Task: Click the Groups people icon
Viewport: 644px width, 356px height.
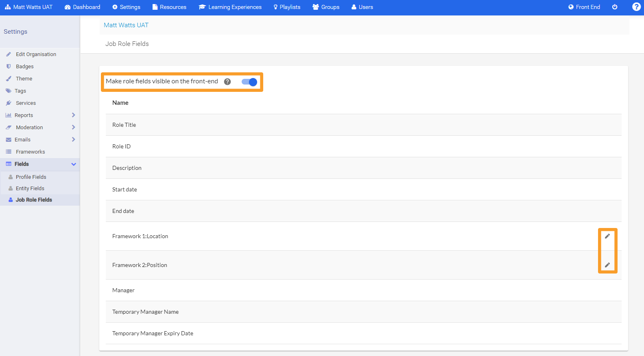Action: tap(316, 7)
